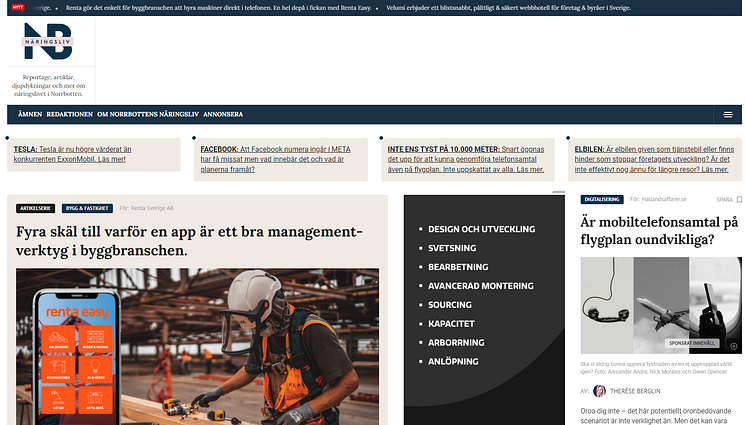This screenshot has height=425, width=746.
Task: Click the BYGG & FASTIGHET category tag
Action: (x=87, y=208)
